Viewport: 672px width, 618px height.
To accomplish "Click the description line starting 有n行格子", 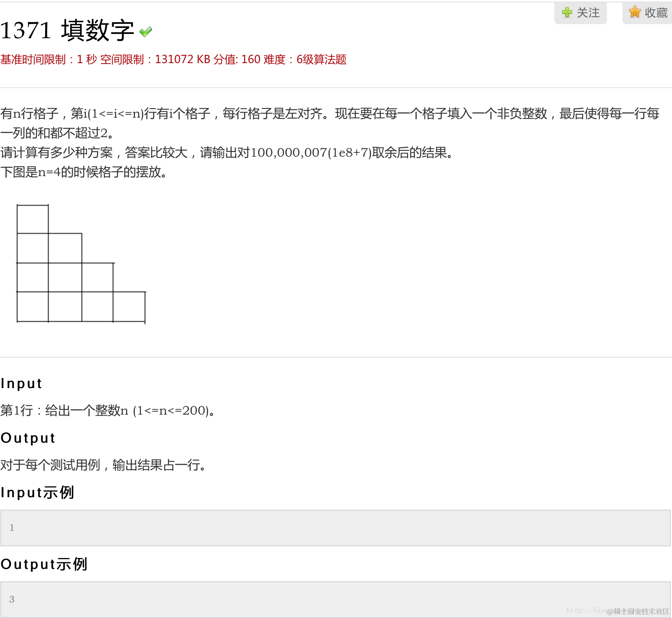I will [x=330, y=113].
